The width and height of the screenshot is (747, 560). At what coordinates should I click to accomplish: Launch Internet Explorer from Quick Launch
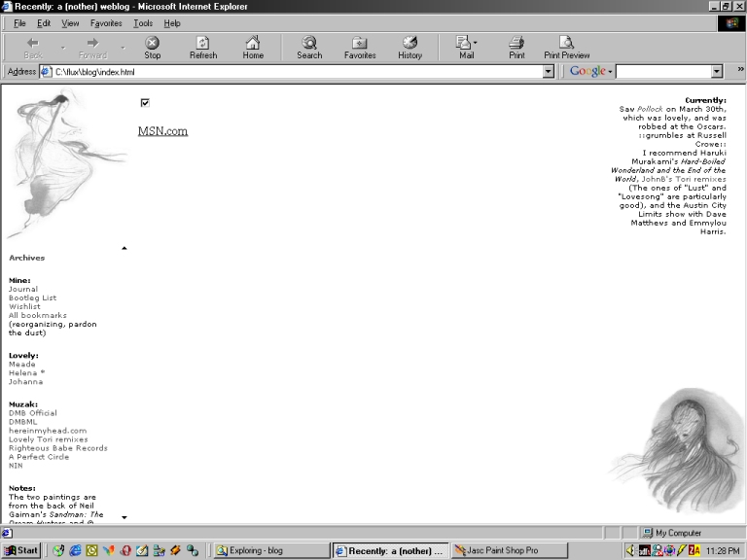[75, 550]
